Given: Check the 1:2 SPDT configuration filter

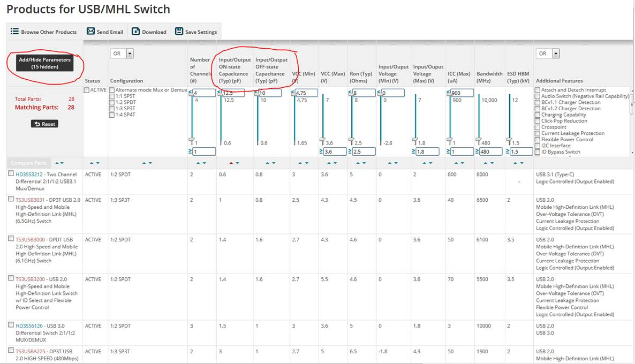Looking at the screenshot, I should pos(112,102).
